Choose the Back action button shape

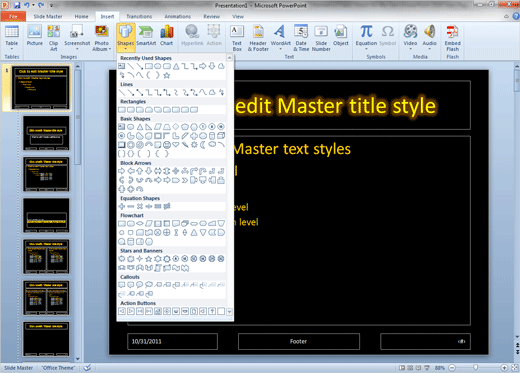pyautogui.click(x=122, y=311)
